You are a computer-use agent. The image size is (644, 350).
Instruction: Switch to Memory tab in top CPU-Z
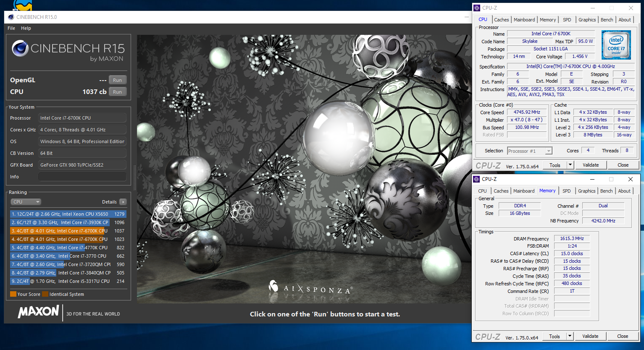pos(548,20)
